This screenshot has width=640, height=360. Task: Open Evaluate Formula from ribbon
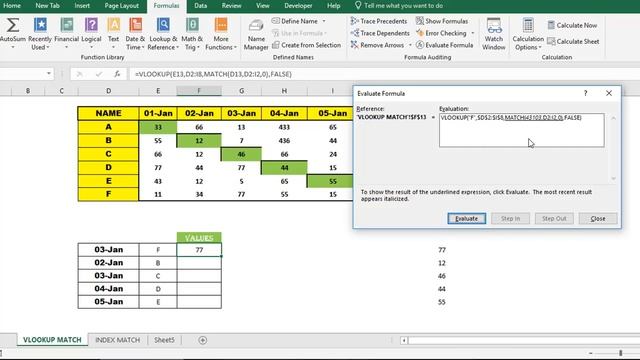[x=444, y=45]
